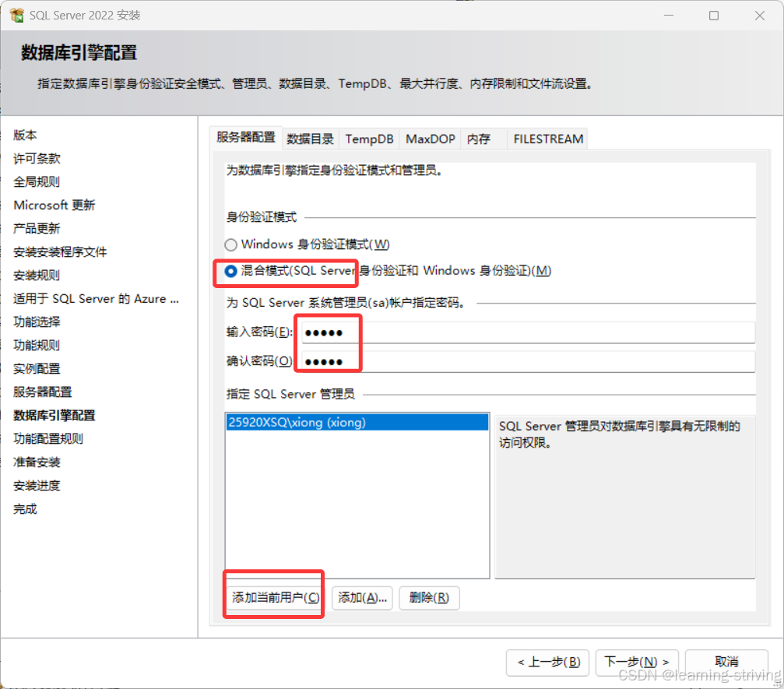Go back with 上一步(B) button
This screenshot has height=689, width=784.
coord(548,663)
